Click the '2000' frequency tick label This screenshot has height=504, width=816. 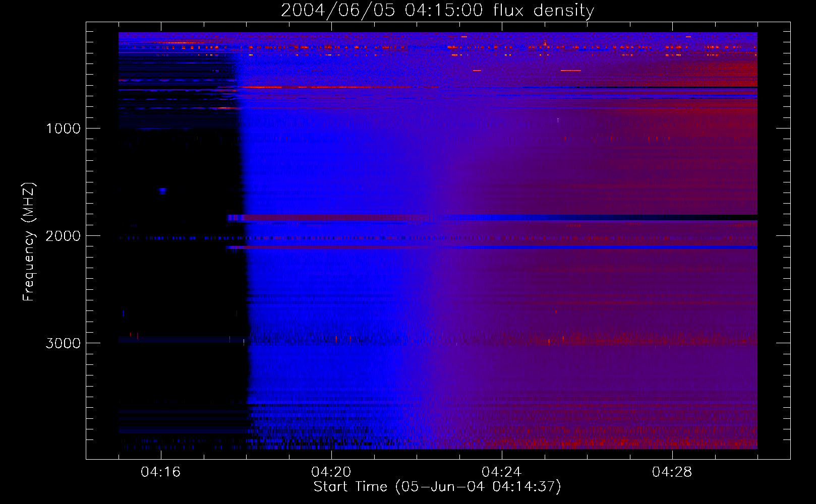coord(63,236)
